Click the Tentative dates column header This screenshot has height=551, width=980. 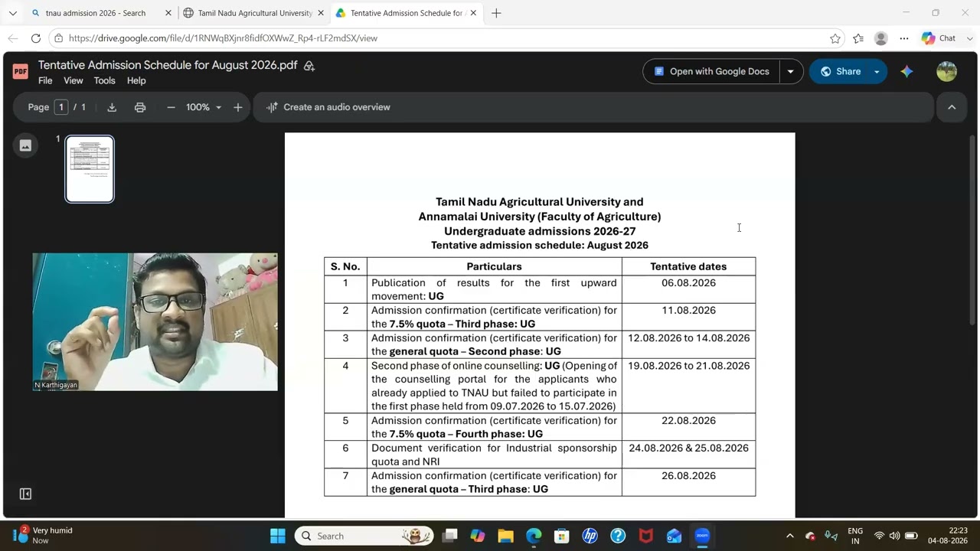click(x=688, y=266)
